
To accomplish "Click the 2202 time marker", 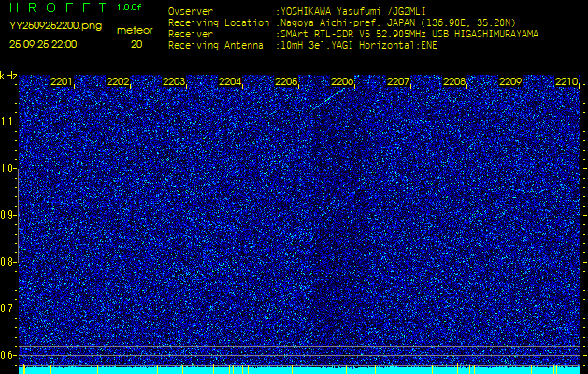I will pos(118,81).
